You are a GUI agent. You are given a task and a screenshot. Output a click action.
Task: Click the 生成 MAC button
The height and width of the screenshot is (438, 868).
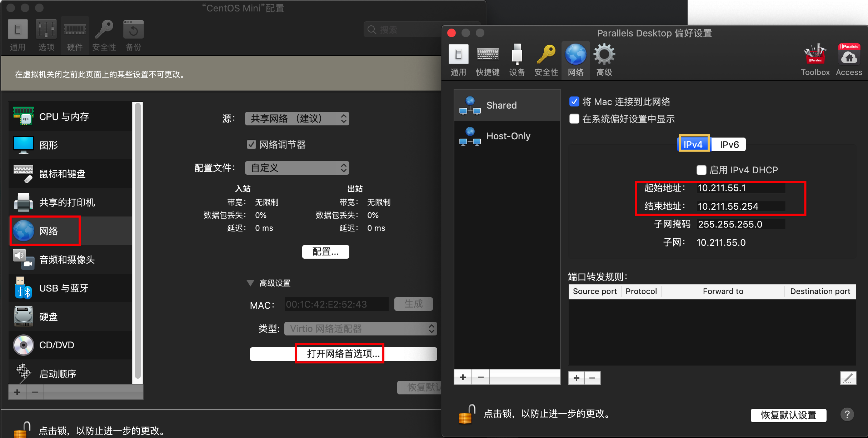(413, 304)
